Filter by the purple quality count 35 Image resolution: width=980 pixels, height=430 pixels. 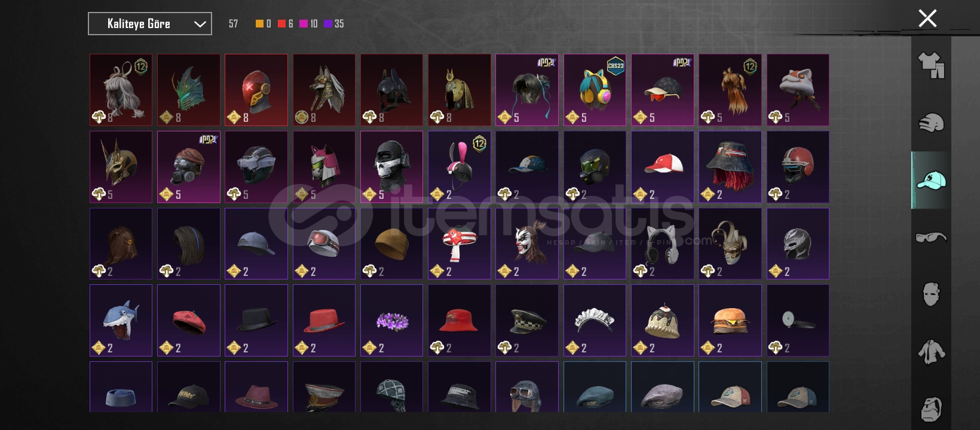point(333,24)
